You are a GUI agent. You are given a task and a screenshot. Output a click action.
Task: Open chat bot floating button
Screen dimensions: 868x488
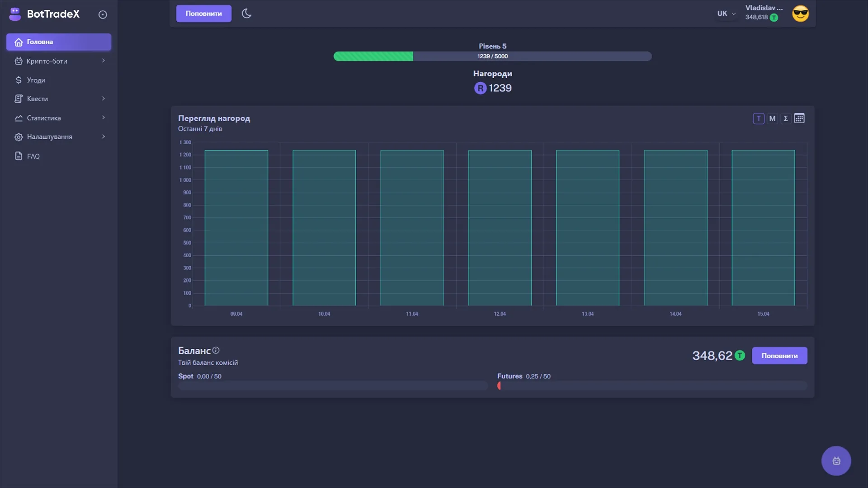[836, 461]
